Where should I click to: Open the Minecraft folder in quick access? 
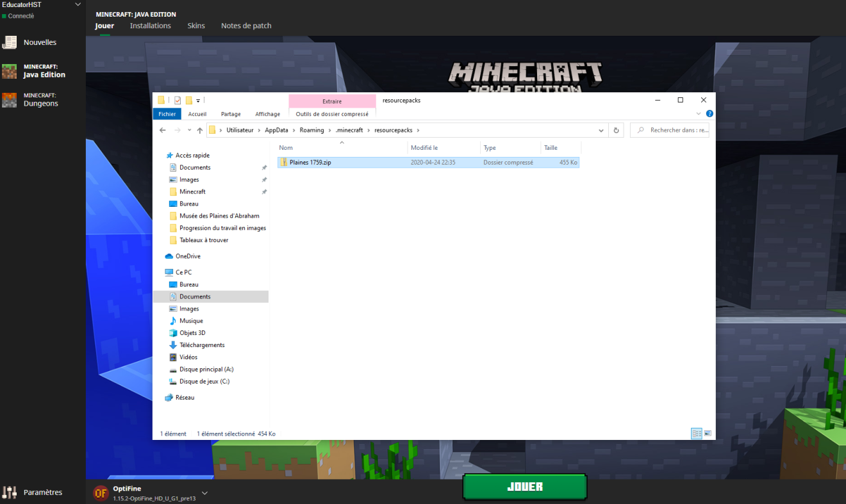(192, 192)
